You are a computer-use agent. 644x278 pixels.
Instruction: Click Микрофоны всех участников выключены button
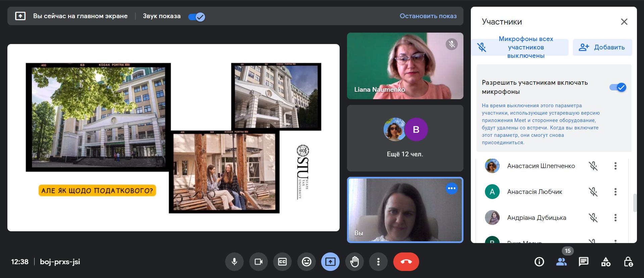pos(519,47)
